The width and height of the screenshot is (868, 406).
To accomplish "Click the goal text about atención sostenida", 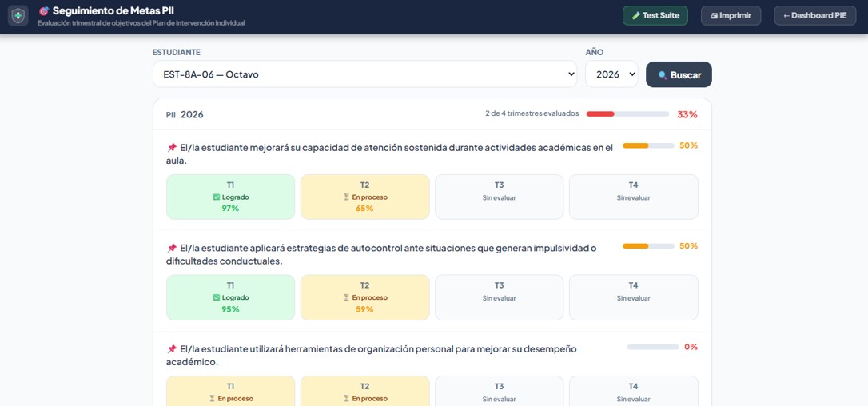I will point(390,154).
